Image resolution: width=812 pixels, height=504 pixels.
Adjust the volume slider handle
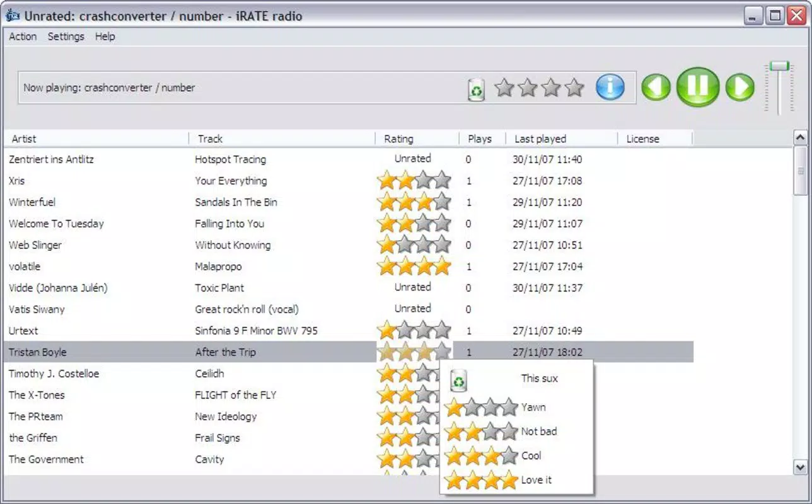(x=780, y=66)
